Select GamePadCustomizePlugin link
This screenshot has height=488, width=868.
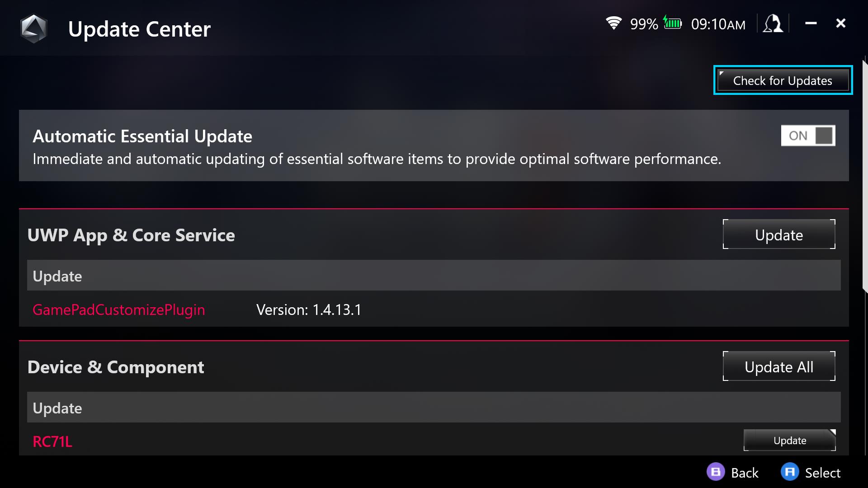coord(118,309)
